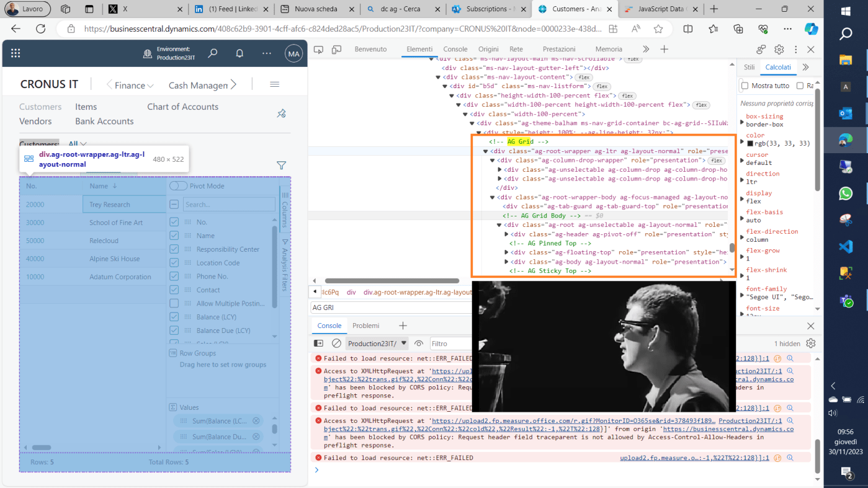
Task: Click the DevTools inspect element picker icon
Action: point(318,50)
